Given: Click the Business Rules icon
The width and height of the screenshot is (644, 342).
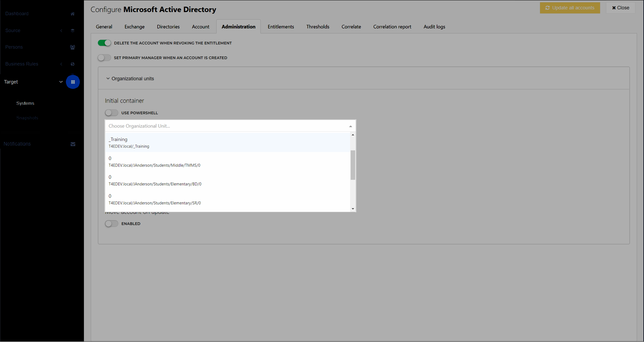Looking at the screenshot, I should coord(72,64).
